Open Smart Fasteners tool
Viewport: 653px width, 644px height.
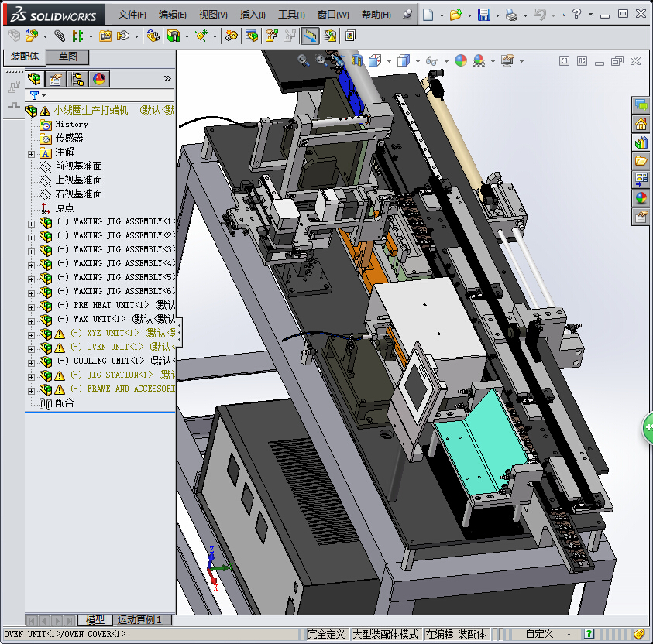click(x=105, y=36)
